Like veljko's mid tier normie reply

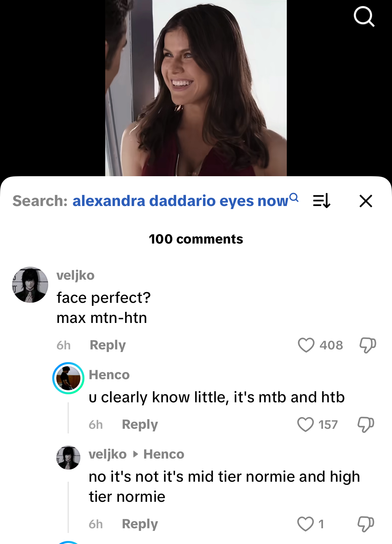point(306,524)
